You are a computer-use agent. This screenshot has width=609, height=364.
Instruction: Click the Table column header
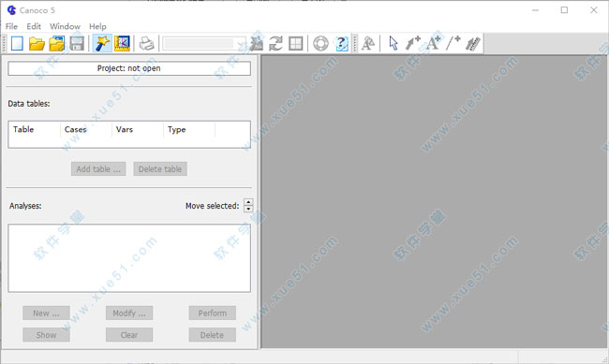tap(34, 130)
